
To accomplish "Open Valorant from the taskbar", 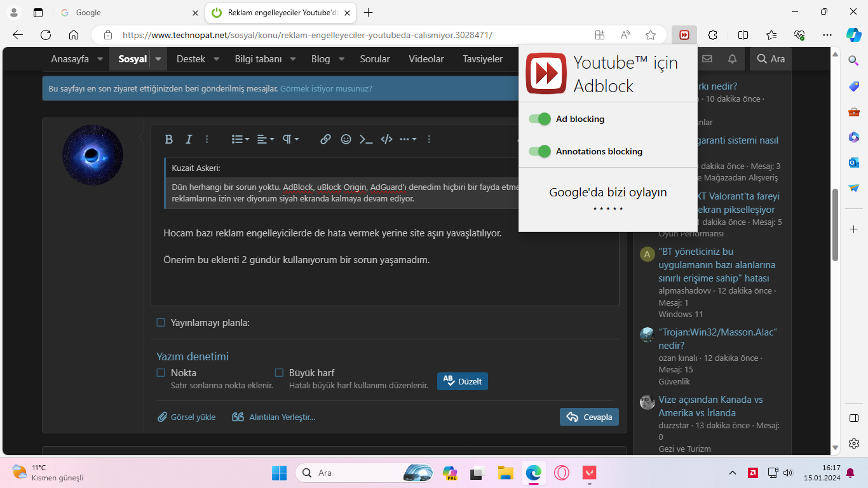I will click(589, 473).
